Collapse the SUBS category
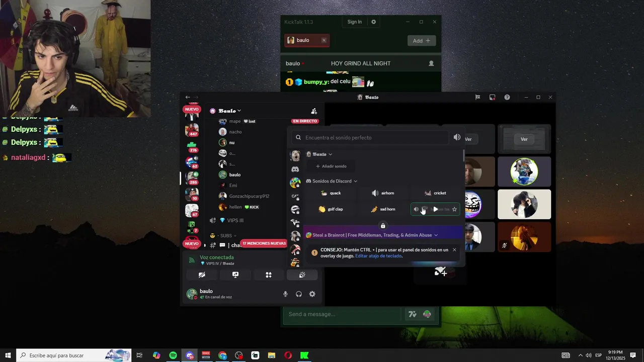The image size is (644, 362). coord(226,236)
